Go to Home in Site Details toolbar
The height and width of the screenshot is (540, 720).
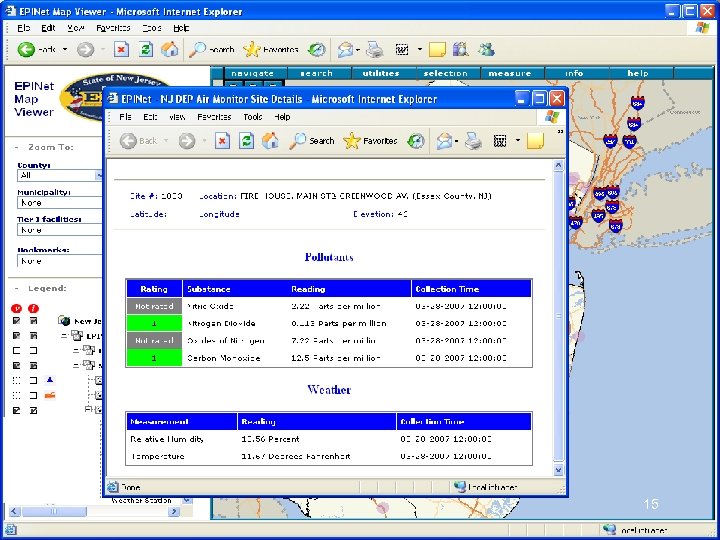click(270, 141)
